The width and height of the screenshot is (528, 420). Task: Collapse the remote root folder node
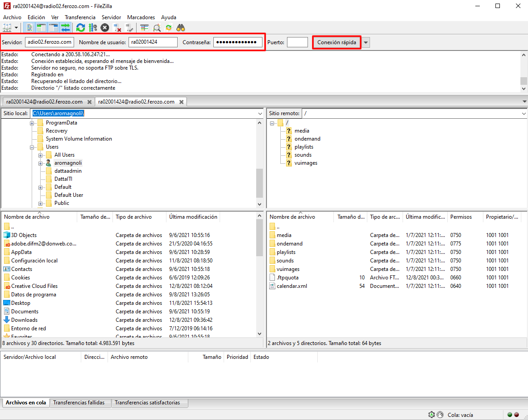click(x=272, y=123)
